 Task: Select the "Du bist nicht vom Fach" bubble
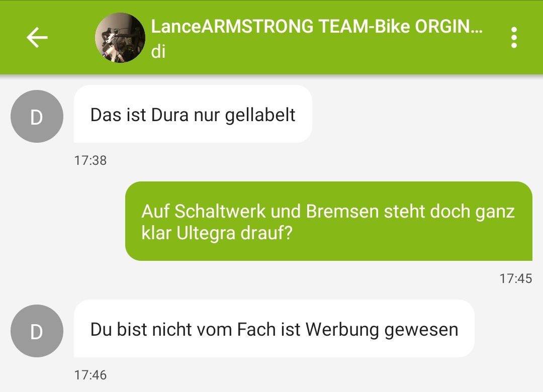(274, 329)
